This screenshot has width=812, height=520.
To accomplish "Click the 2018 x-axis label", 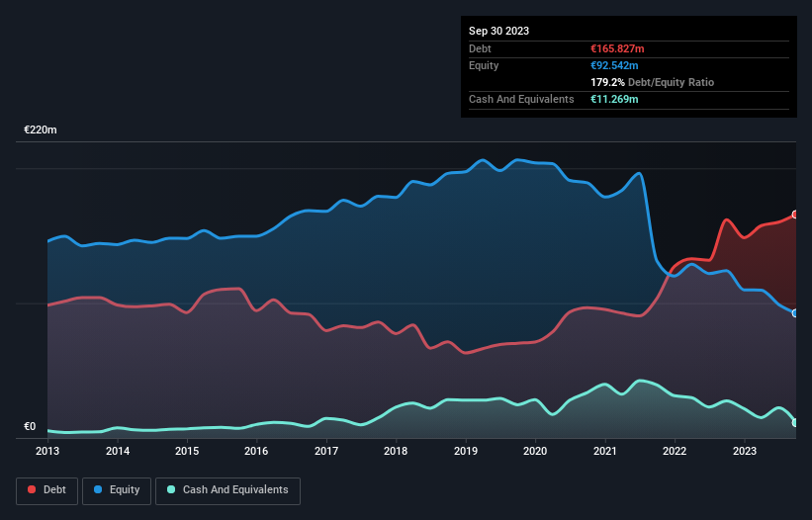I will (x=396, y=451).
